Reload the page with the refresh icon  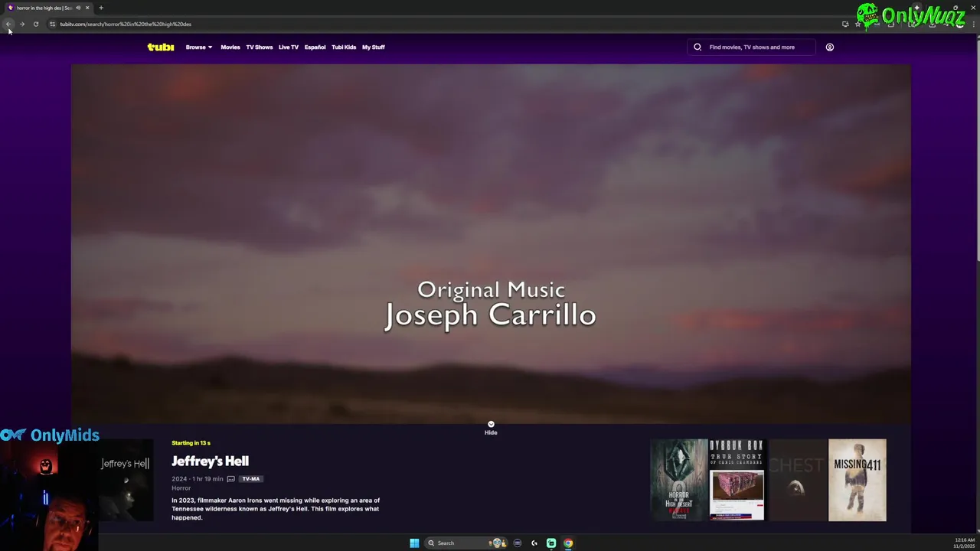pyautogui.click(x=36, y=24)
